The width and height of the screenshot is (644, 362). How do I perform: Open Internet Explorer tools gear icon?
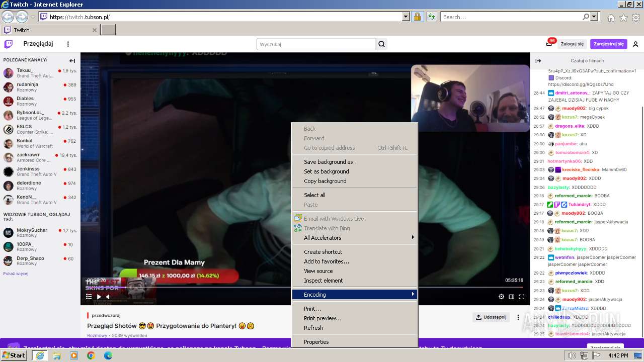click(635, 18)
